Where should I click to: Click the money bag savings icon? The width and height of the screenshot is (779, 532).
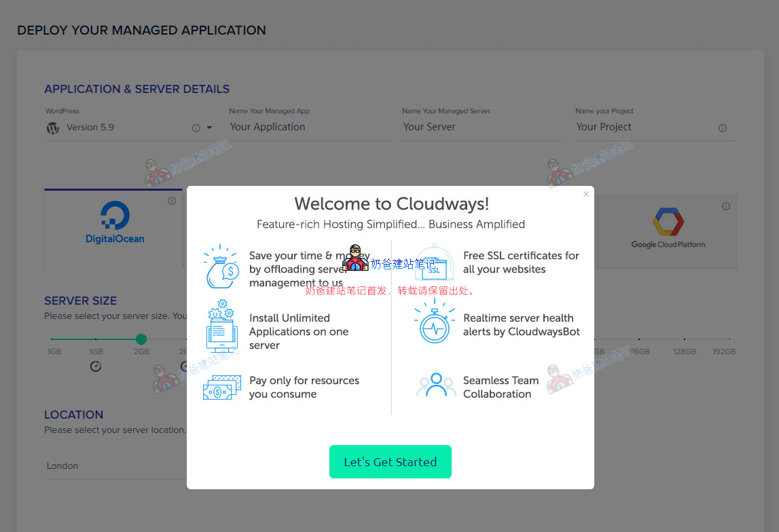221,267
